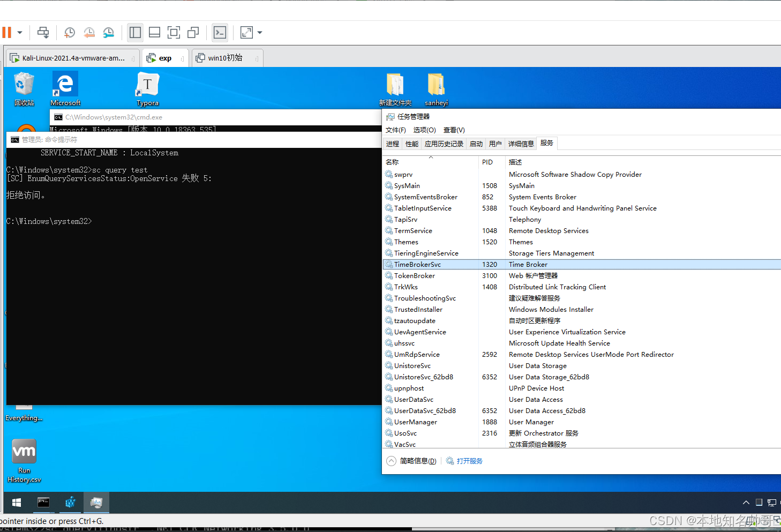Click the VMware pause virtual machine icon
Screen dimensions: 781x532
point(6,33)
